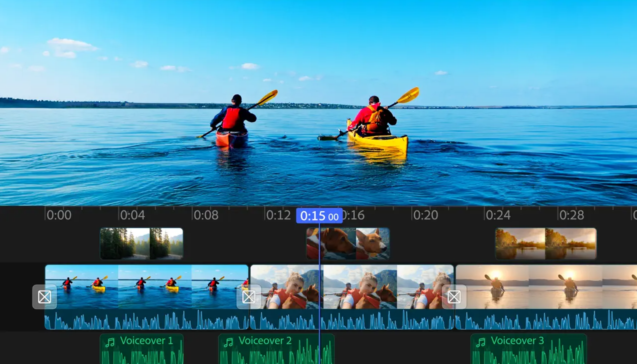Click the 0:20 mark on the ruler
This screenshot has width=637, height=364.
(425, 215)
